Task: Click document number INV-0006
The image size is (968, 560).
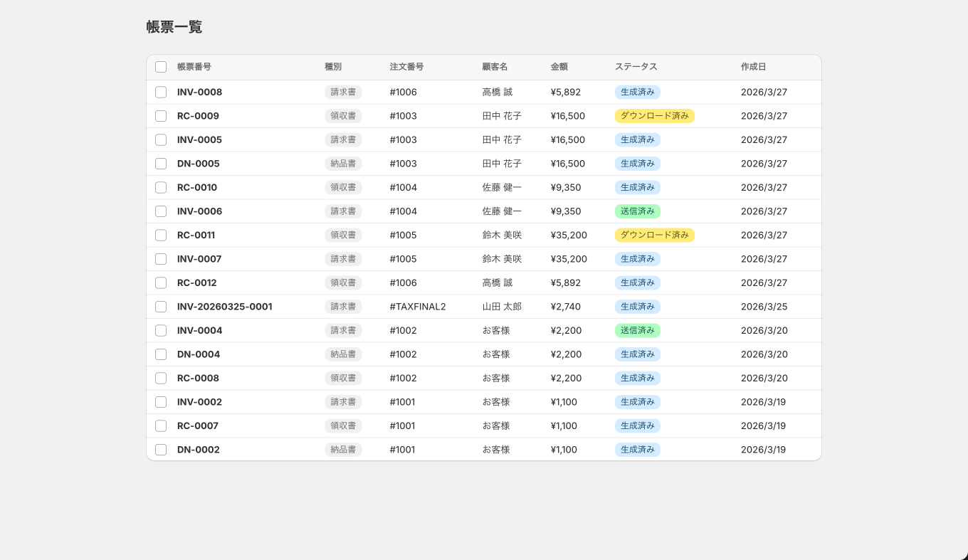Action: 199,211
